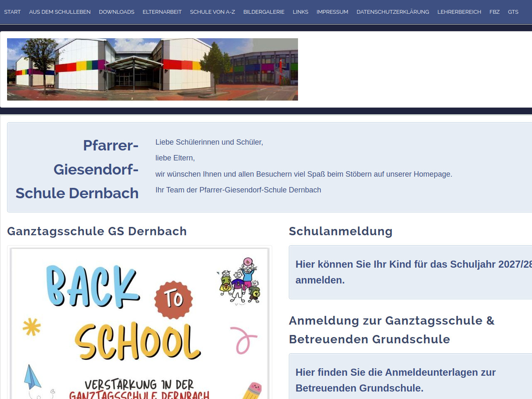Click the Pfarrer-Giesendorf-Schule Dernbach title
The width and height of the screenshot is (532, 399).
click(77, 169)
